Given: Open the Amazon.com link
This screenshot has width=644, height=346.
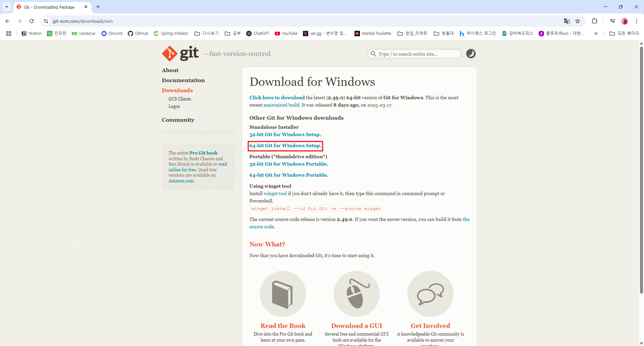Looking at the screenshot, I should pos(181,181).
